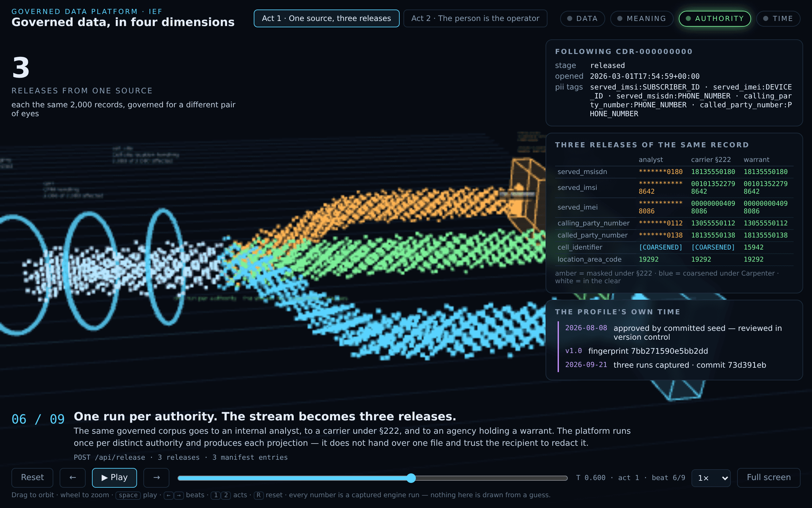The width and height of the screenshot is (812, 508).
Task: Click the carrier value '18135550138'
Action: point(713,235)
